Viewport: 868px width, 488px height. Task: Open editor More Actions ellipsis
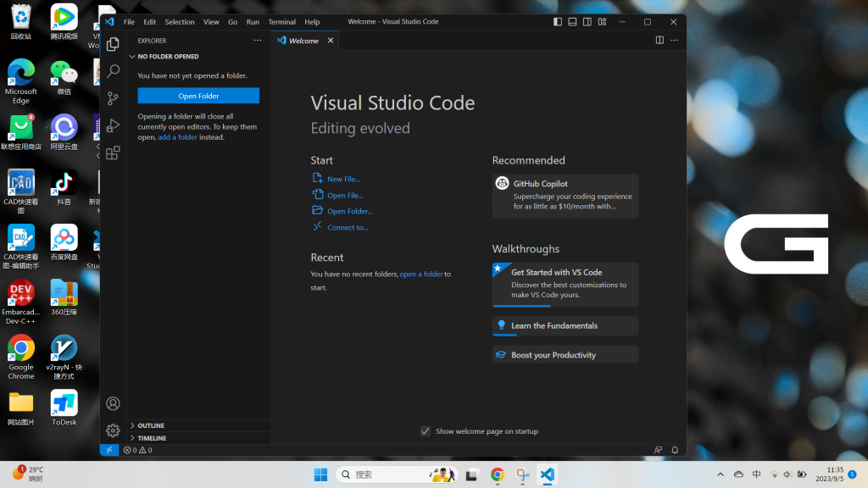click(674, 41)
